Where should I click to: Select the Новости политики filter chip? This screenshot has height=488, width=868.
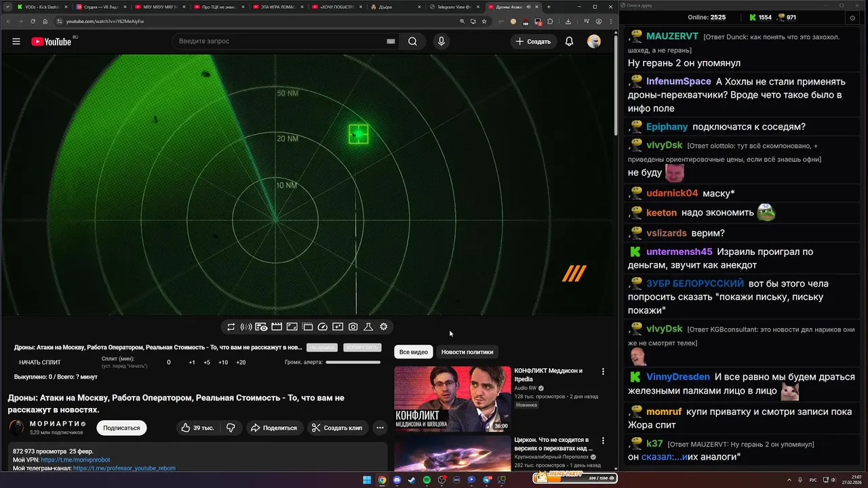[467, 352]
